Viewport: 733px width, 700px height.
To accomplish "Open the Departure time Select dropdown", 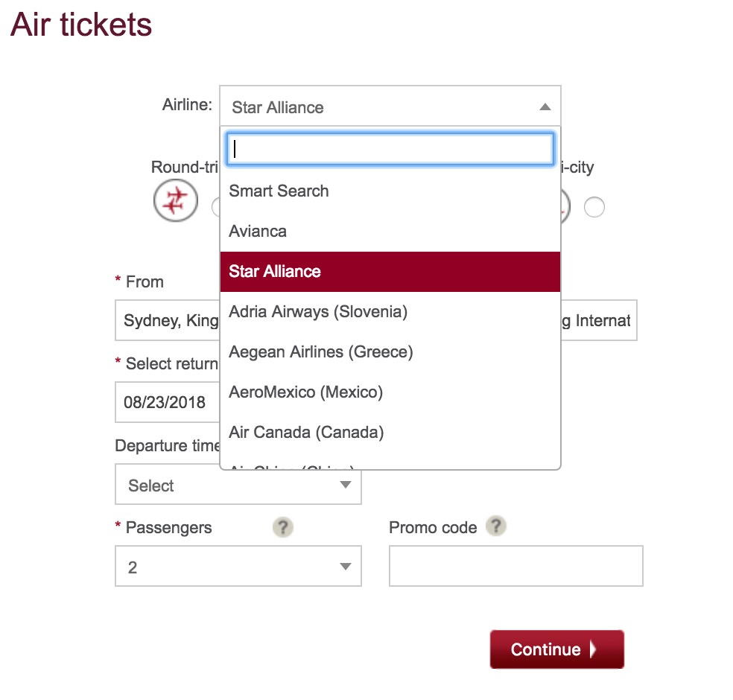I will coord(238,485).
